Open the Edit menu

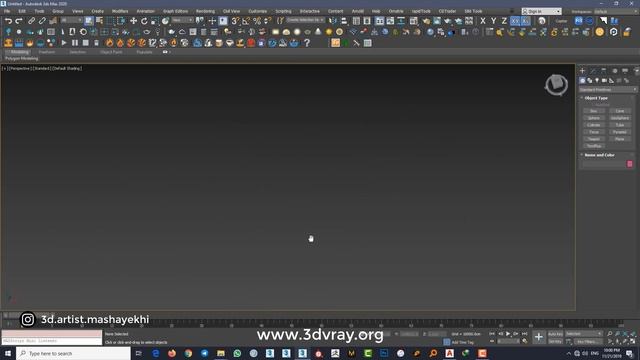click(x=22, y=11)
